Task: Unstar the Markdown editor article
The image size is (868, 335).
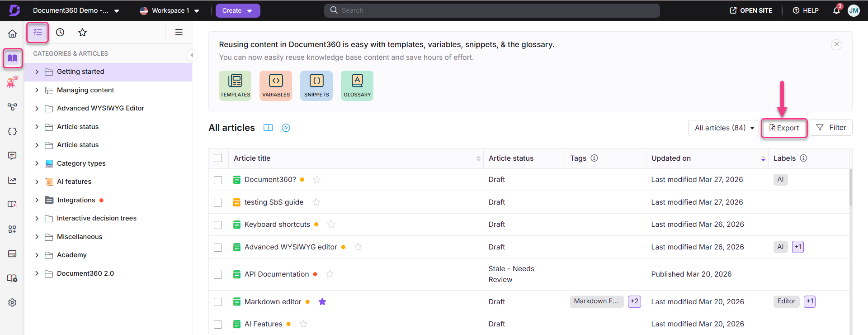Action: click(x=322, y=301)
